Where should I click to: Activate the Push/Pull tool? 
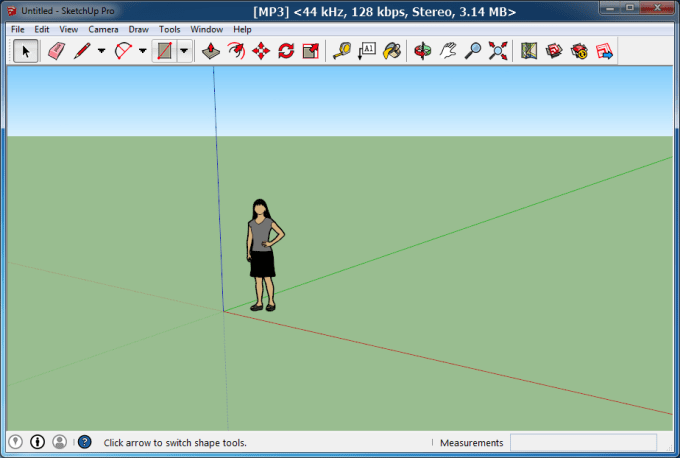coord(211,51)
